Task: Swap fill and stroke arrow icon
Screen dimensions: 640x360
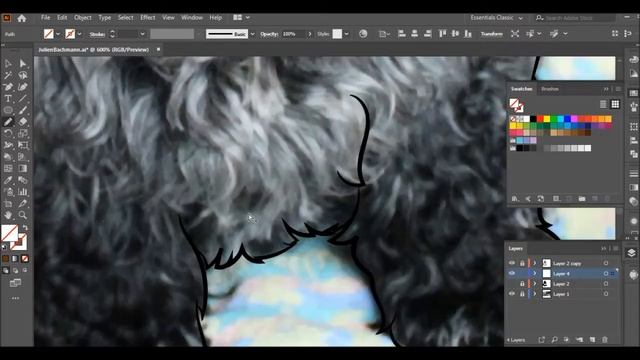Action: click(x=25, y=227)
